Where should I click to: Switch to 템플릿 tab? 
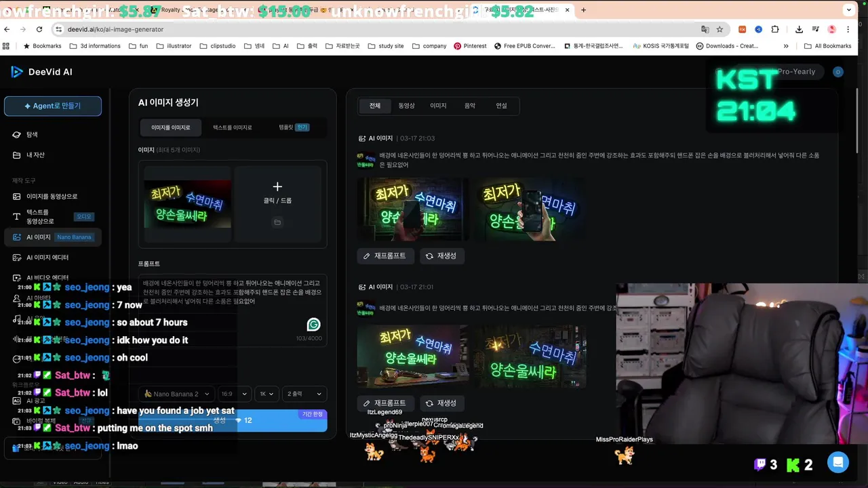(x=294, y=127)
